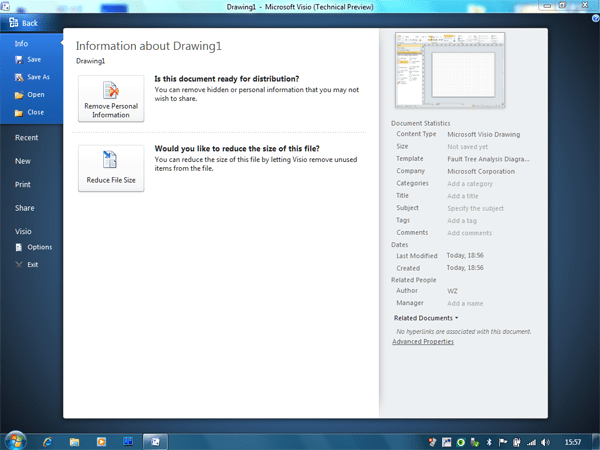
Task: Click the Open folder icon
Action: click(x=19, y=95)
